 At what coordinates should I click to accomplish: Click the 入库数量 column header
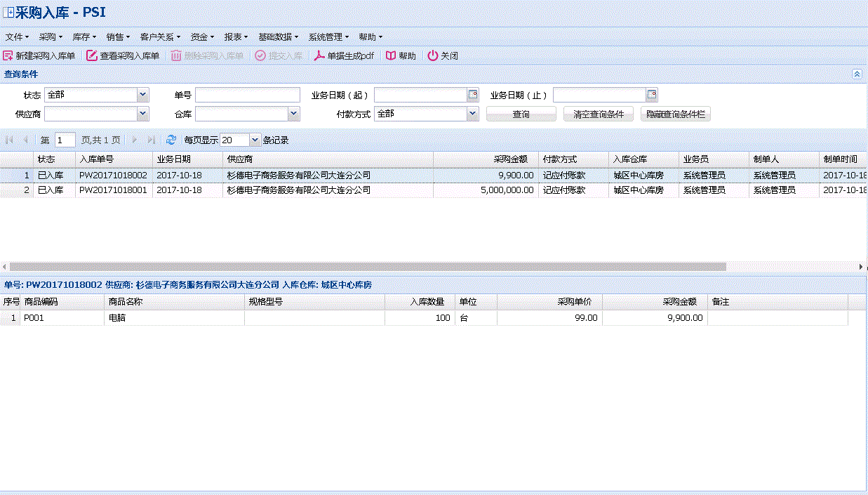click(420, 302)
